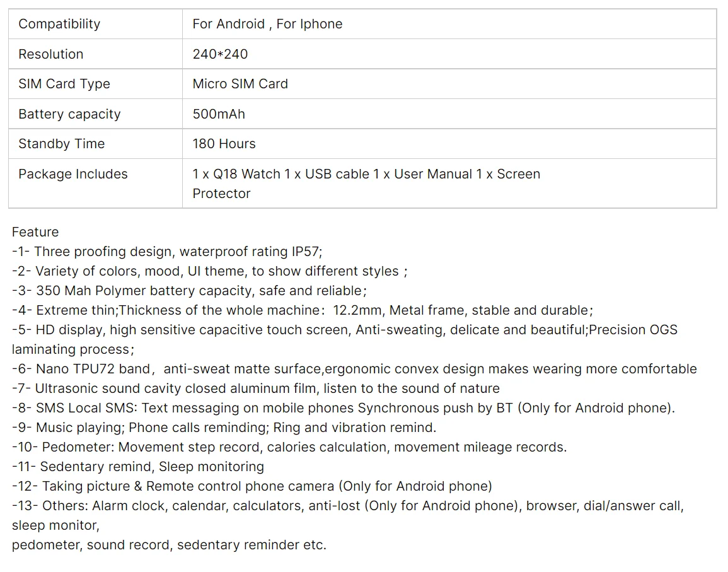Click the Standby Time label
The image size is (728, 572).
[61, 144]
